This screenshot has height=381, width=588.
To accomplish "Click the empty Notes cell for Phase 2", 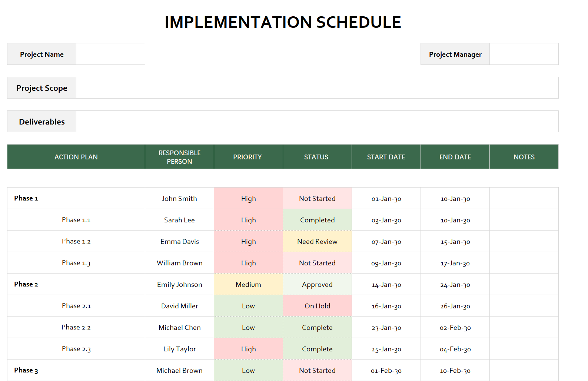I will [x=524, y=284].
